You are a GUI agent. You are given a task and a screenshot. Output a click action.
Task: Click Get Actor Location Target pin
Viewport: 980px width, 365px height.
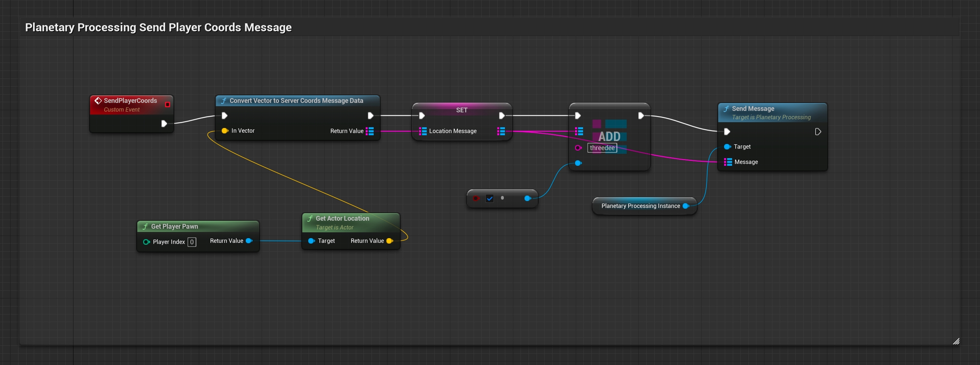tap(311, 241)
